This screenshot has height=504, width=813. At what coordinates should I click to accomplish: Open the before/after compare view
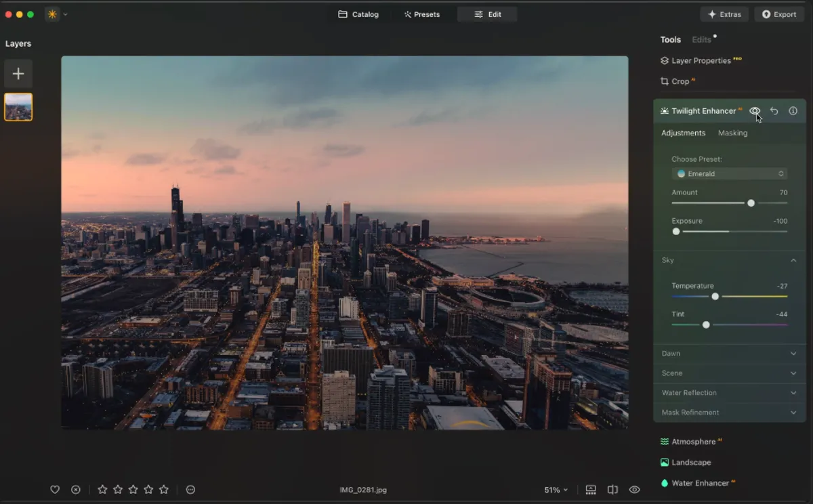coord(612,489)
